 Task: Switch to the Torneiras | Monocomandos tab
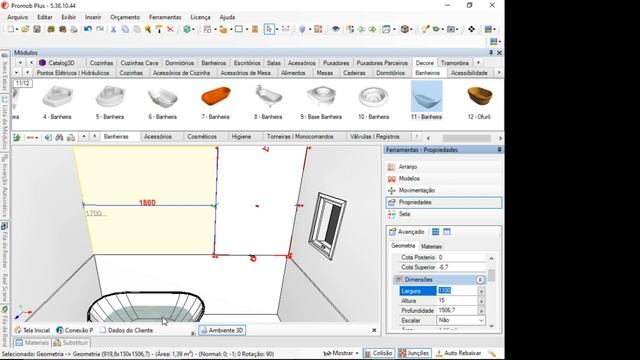coord(300,137)
